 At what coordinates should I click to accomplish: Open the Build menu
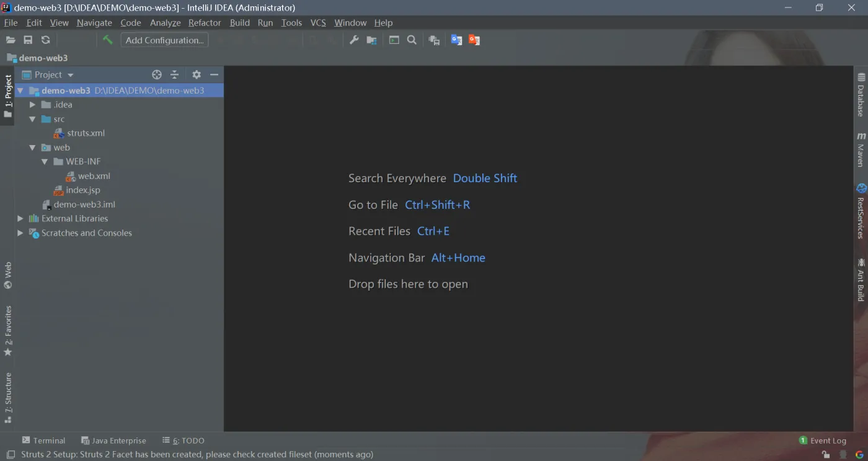[239, 23]
